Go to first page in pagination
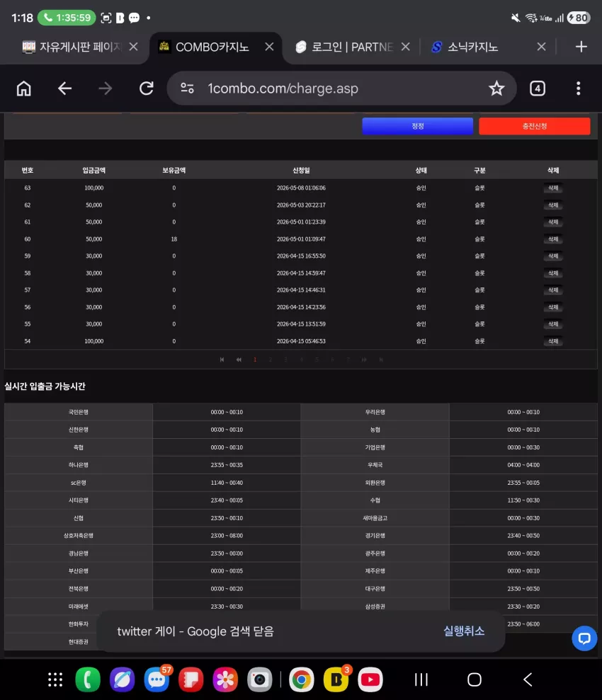The height and width of the screenshot is (700, 602). point(222,360)
